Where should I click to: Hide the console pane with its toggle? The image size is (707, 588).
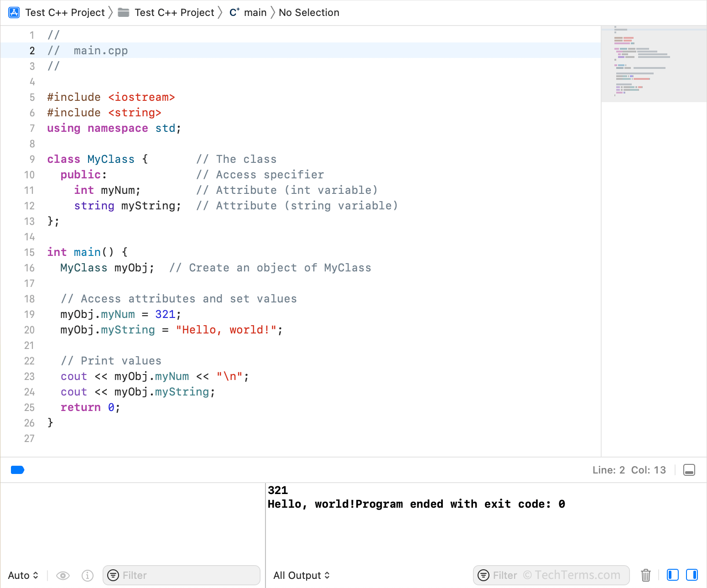[x=692, y=575]
